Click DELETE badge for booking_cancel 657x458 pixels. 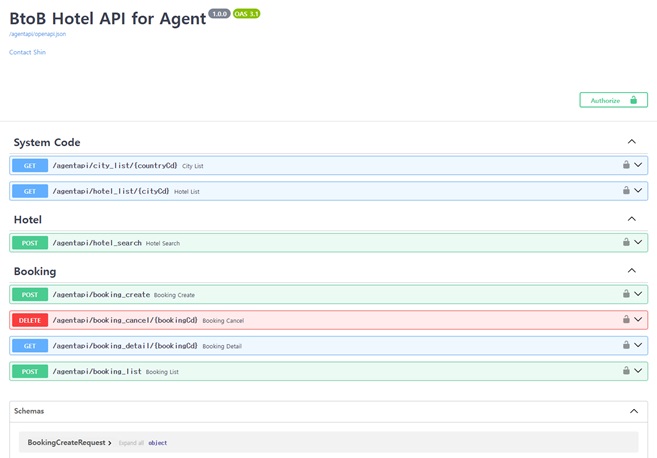tap(30, 320)
